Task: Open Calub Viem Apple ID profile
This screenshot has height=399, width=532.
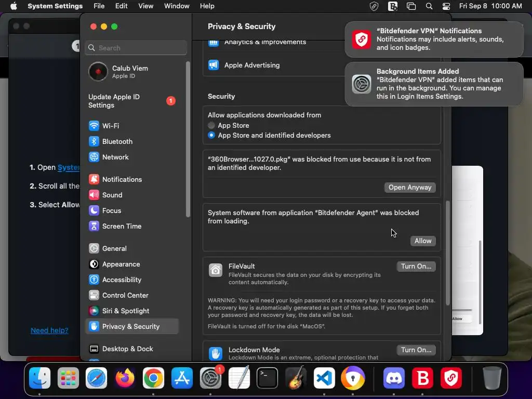Action: coord(131,72)
